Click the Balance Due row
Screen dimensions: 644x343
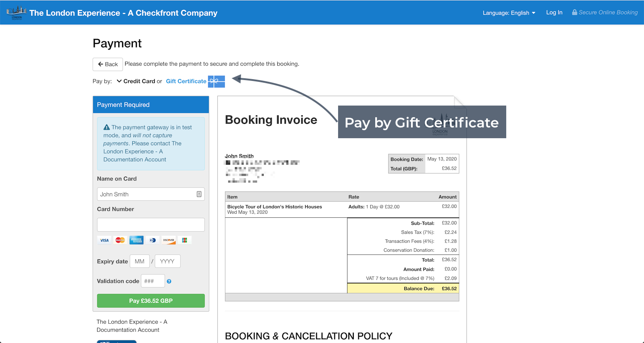tap(403, 288)
